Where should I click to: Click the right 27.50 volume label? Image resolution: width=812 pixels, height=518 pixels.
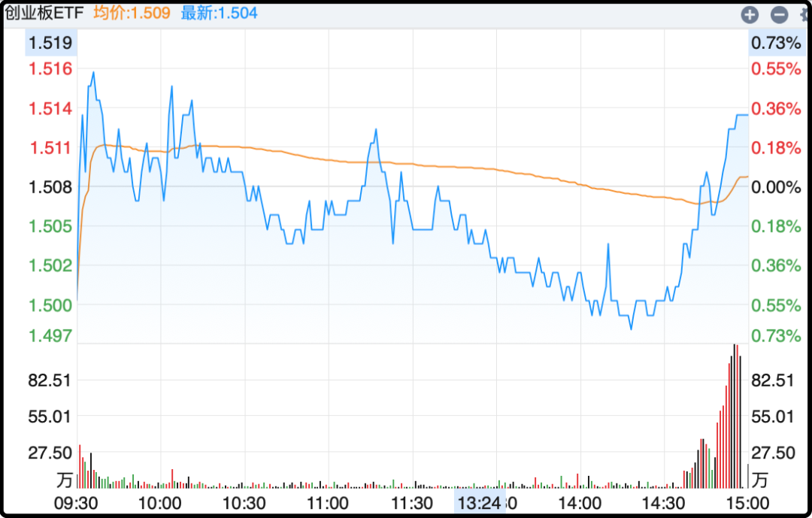(x=774, y=453)
